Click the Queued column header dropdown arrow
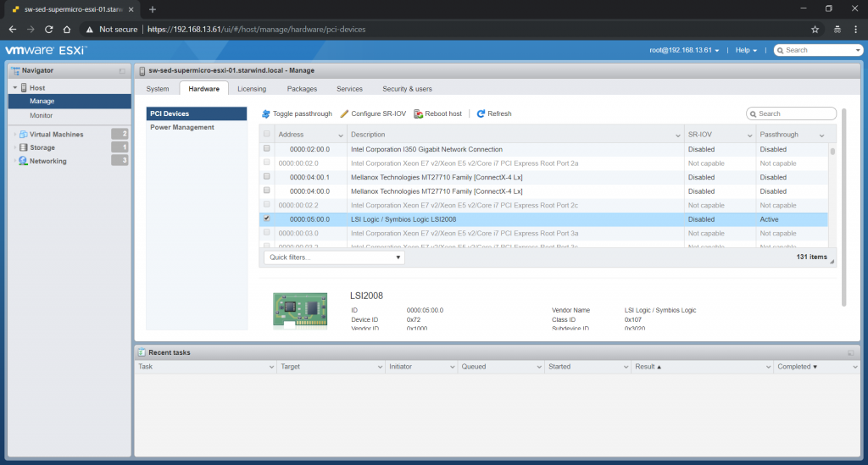 click(538, 367)
